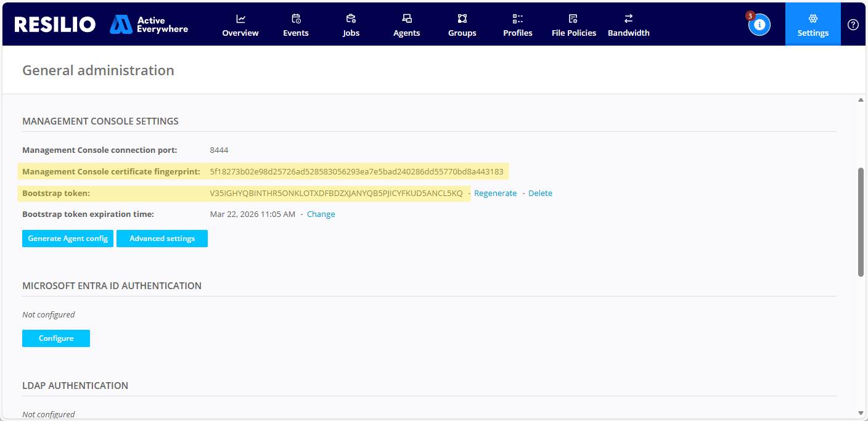
Task: Open the Events calendar icon
Action: 296,18
